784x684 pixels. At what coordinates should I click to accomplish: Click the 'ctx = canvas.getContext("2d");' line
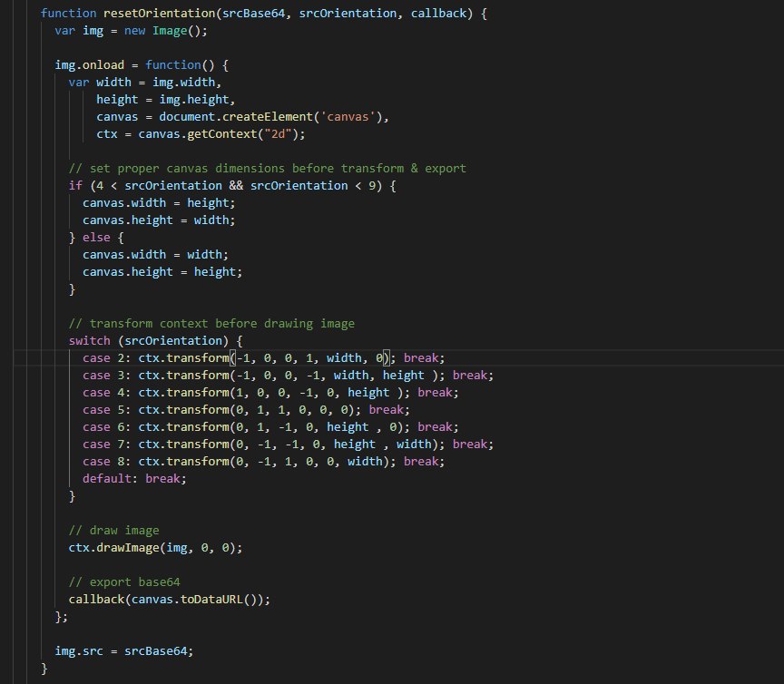[x=201, y=134]
